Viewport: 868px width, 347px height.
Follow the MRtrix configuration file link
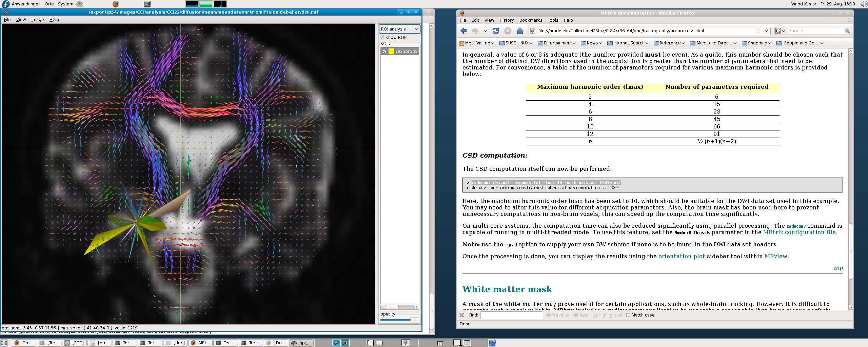[x=799, y=232]
